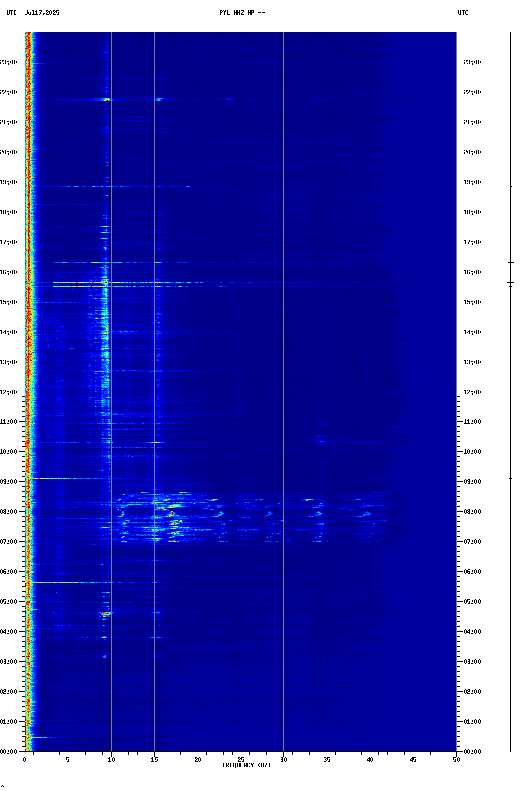Click the 5 Hz frequency tick label
Screen dimensions: 532x791
[68, 760]
